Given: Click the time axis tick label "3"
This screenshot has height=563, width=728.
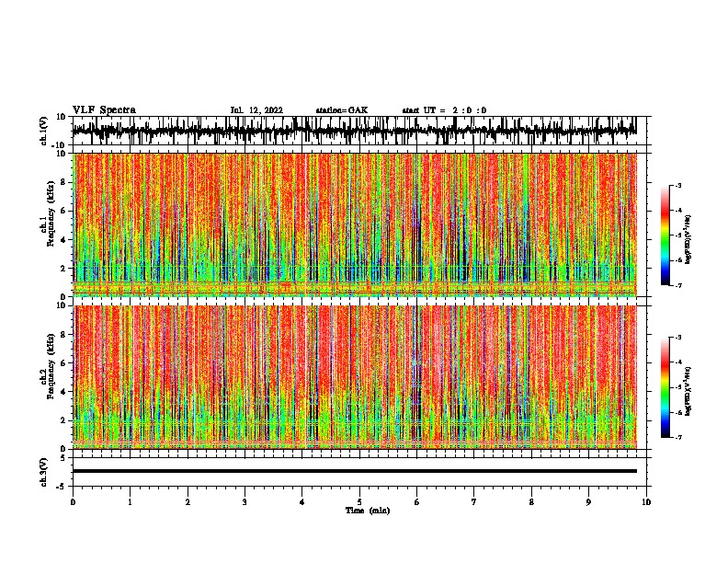Looking at the screenshot, I should tap(245, 502).
